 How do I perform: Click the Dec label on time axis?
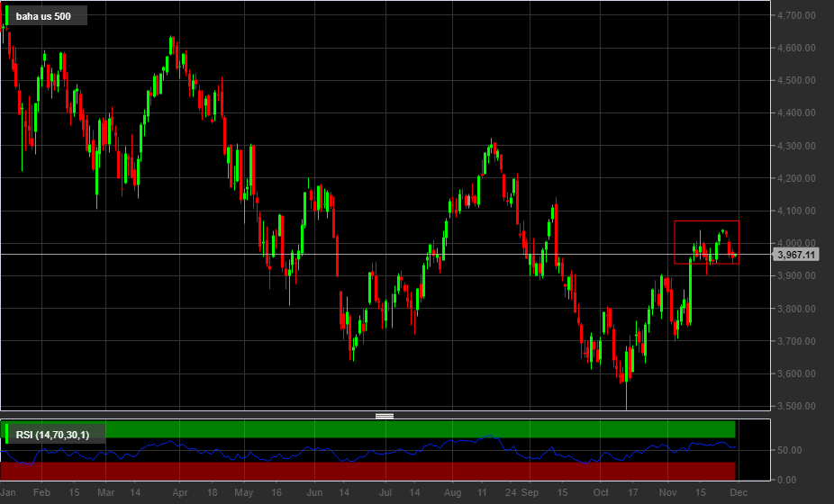point(739,492)
